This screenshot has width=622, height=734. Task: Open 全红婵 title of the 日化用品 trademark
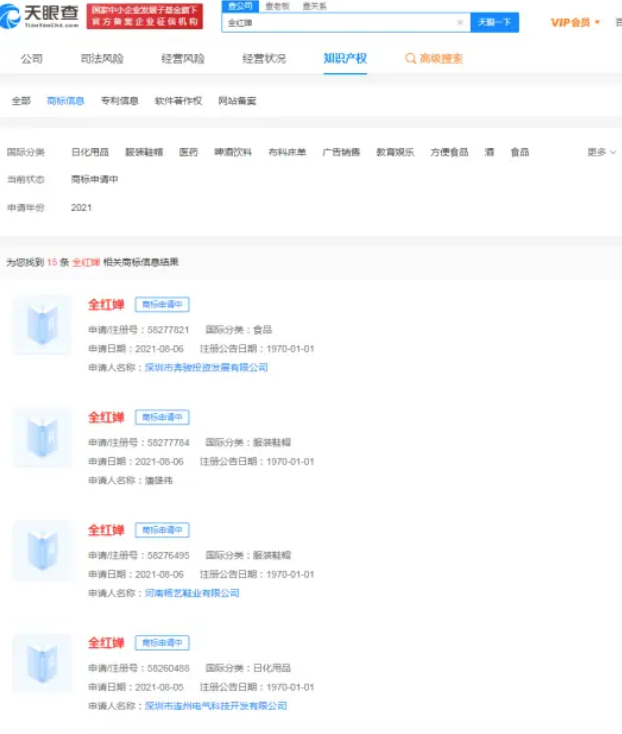tap(106, 643)
